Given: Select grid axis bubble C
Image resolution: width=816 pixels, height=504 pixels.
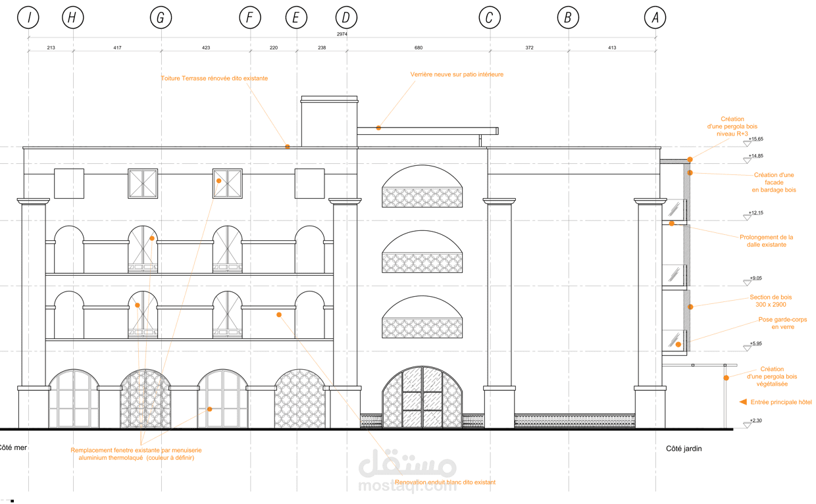Looking at the screenshot, I should [x=489, y=18].
